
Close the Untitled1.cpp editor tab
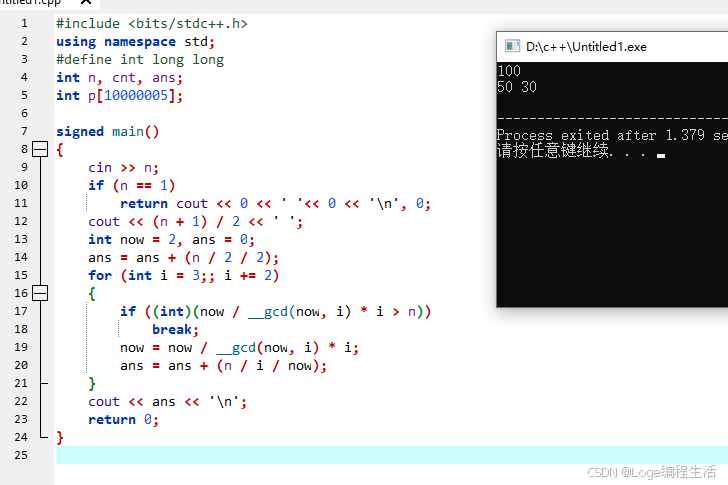tap(86, 2)
